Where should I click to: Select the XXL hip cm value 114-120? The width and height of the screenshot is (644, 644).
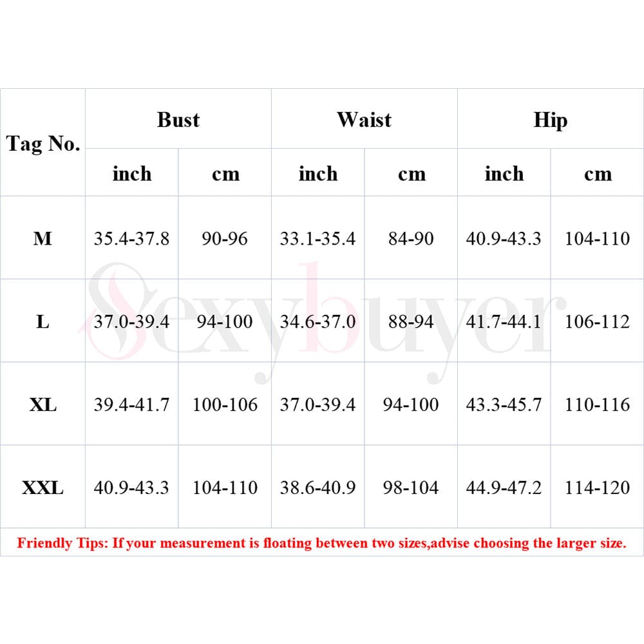(x=597, y=488)
